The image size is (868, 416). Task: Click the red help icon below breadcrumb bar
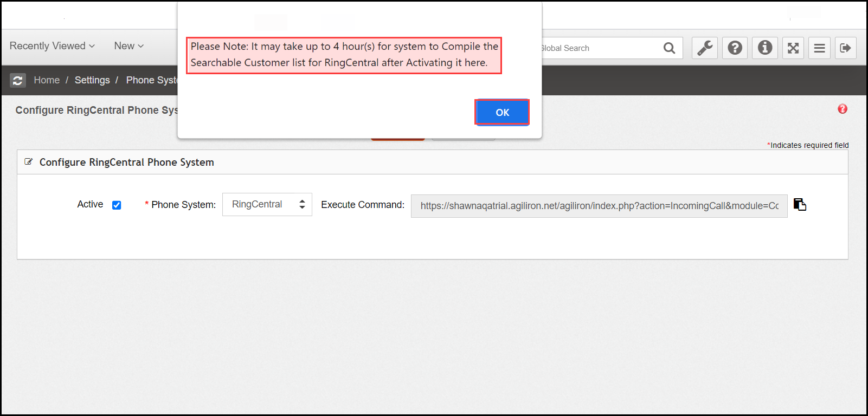pyautogui.click(x=843, y=109)
